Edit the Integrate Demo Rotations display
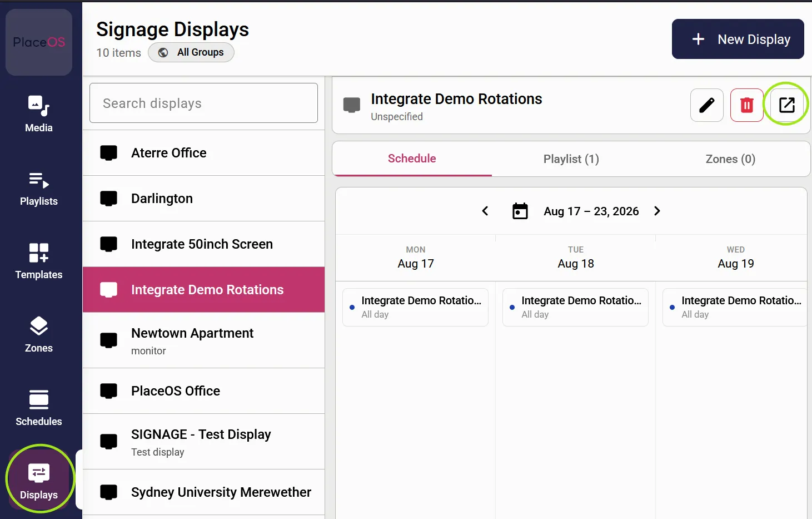This screenshot has width=812, height=519. pyautogui.click(x=707, y=105)
